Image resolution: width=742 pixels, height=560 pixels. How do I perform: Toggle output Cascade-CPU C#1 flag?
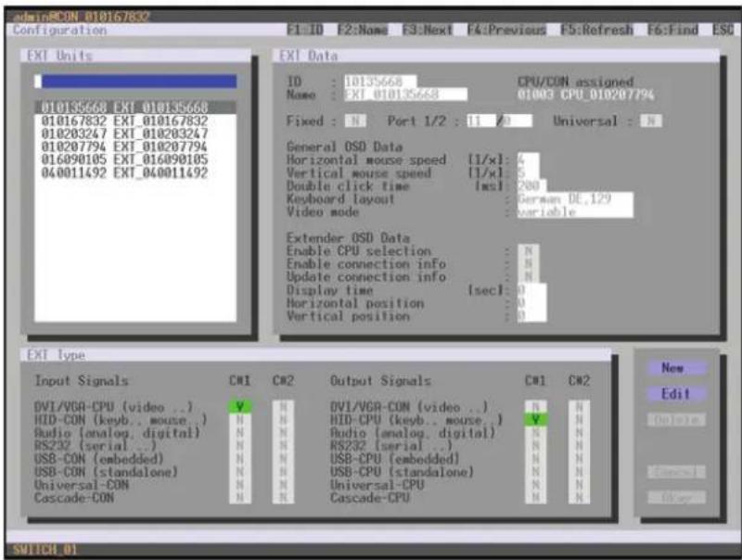(x=536, y=498)
